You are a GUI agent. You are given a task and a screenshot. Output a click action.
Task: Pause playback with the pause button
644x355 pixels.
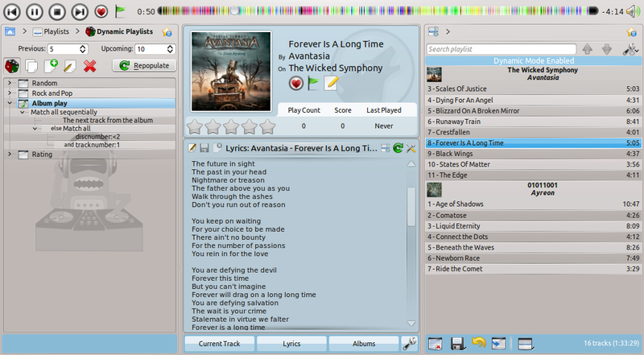pos(35,11)
